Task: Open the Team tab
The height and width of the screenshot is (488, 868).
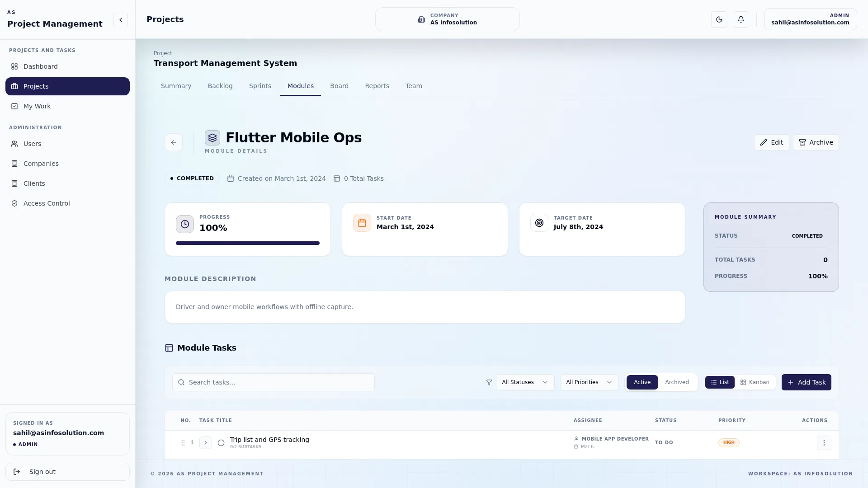Action: click(414, 86)
